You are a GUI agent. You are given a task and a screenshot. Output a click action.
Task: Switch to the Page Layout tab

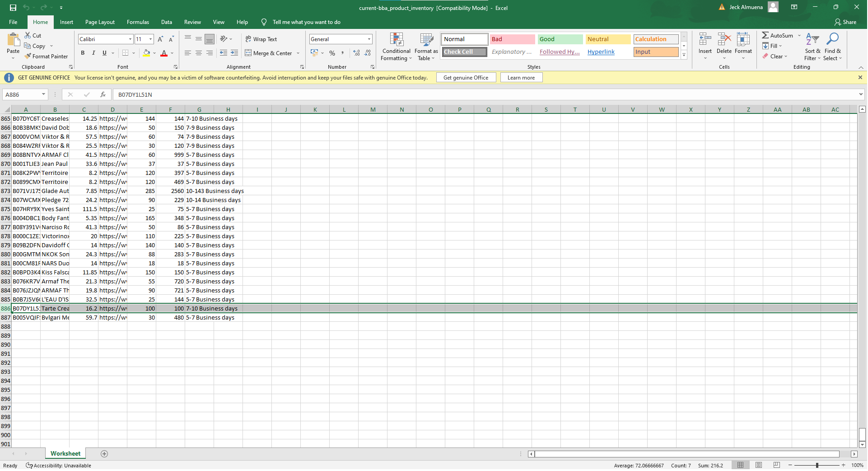pos(100,22)
